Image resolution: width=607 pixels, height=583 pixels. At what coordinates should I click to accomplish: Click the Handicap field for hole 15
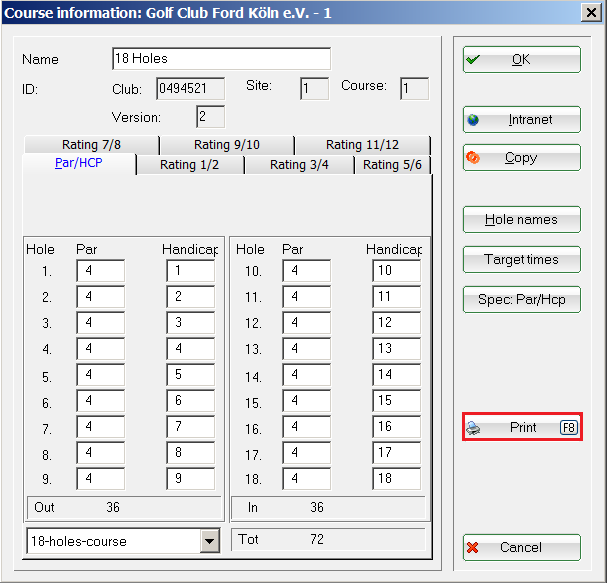tap(396, 401)
